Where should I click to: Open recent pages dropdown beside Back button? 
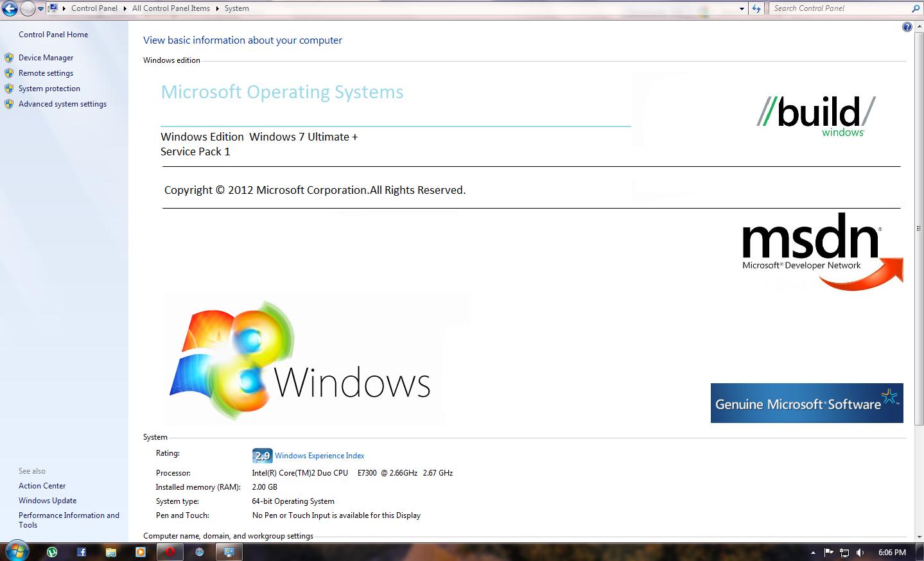click(40, 8)
